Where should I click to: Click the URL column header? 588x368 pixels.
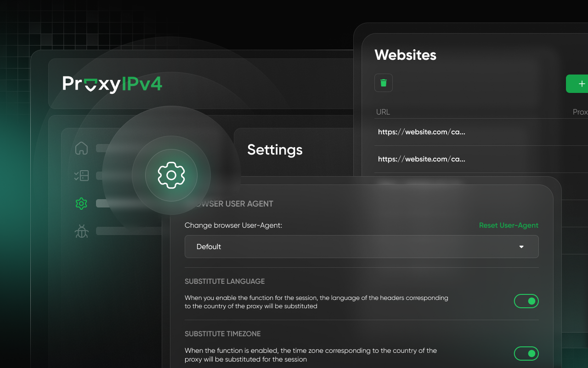pyautogui.click(x=383, y=112)
